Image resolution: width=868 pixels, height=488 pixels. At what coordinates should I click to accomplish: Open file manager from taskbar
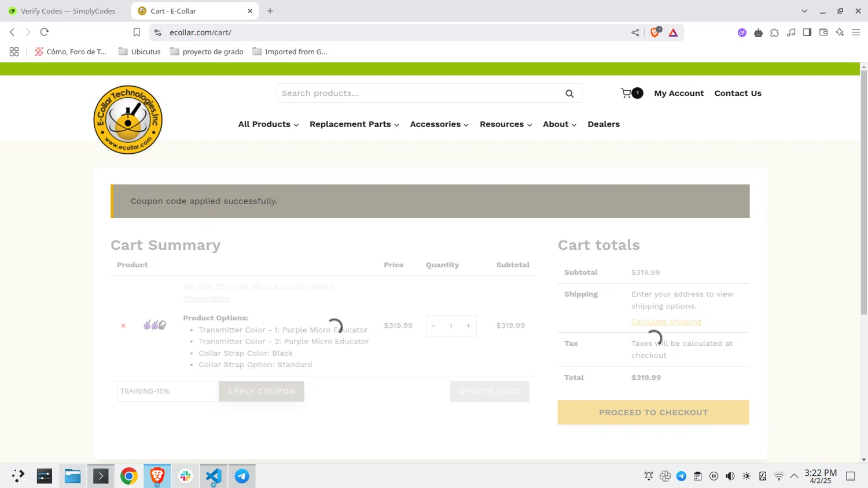[x=72, y=476]
